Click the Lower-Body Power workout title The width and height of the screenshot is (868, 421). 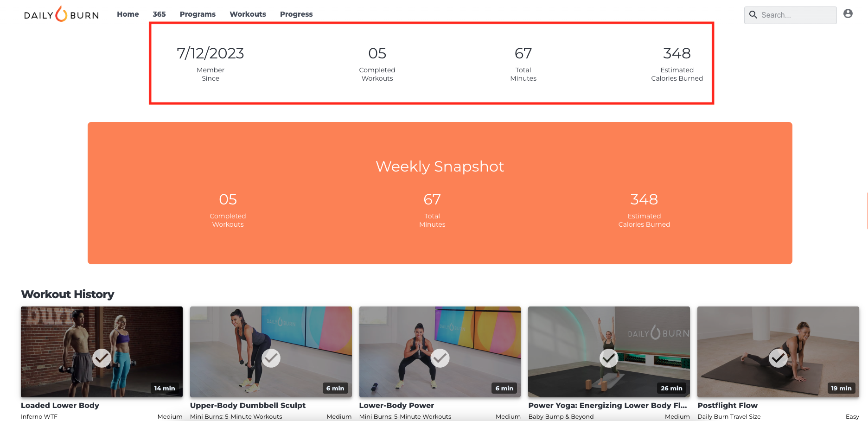(396, 405)
